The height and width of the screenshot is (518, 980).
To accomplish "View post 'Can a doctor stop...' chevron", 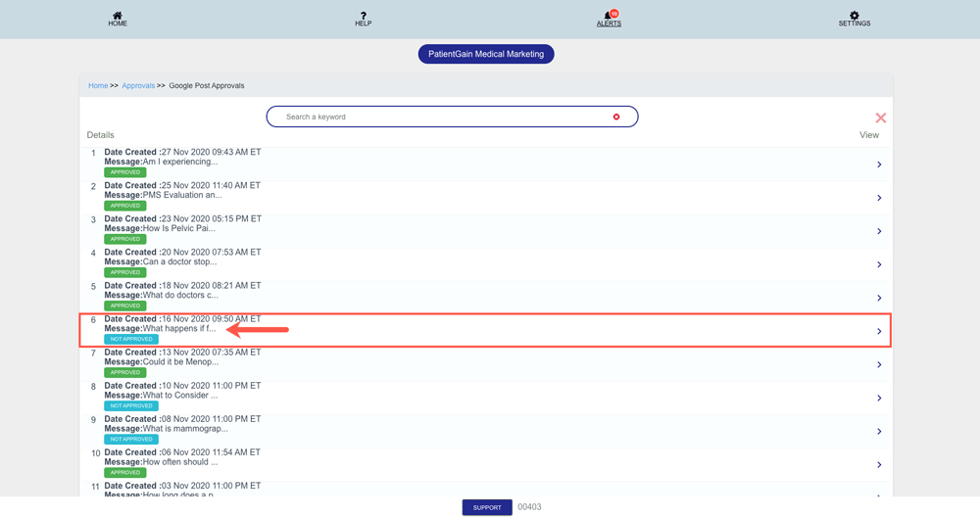I will click(x=879, y=264).
